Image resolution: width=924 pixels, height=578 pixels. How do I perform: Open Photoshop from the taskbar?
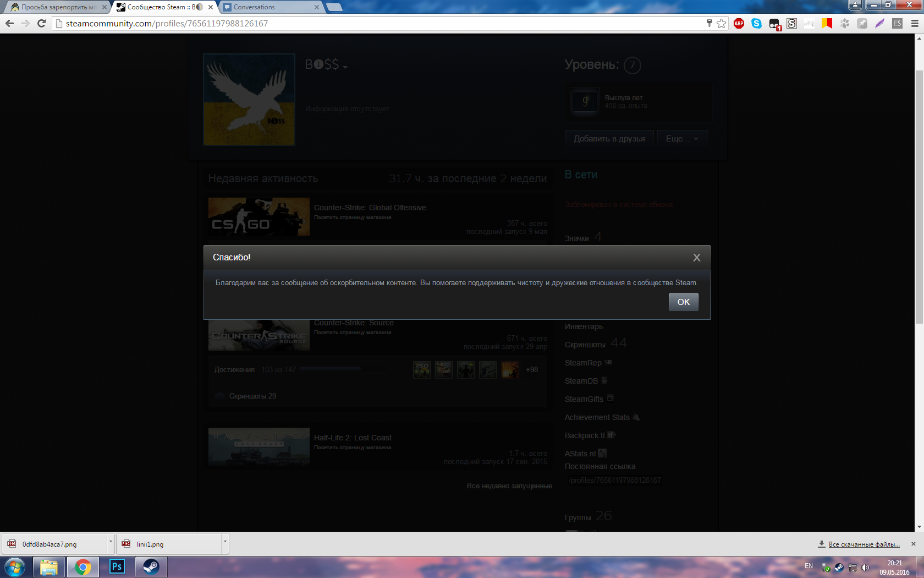(117, 567)
